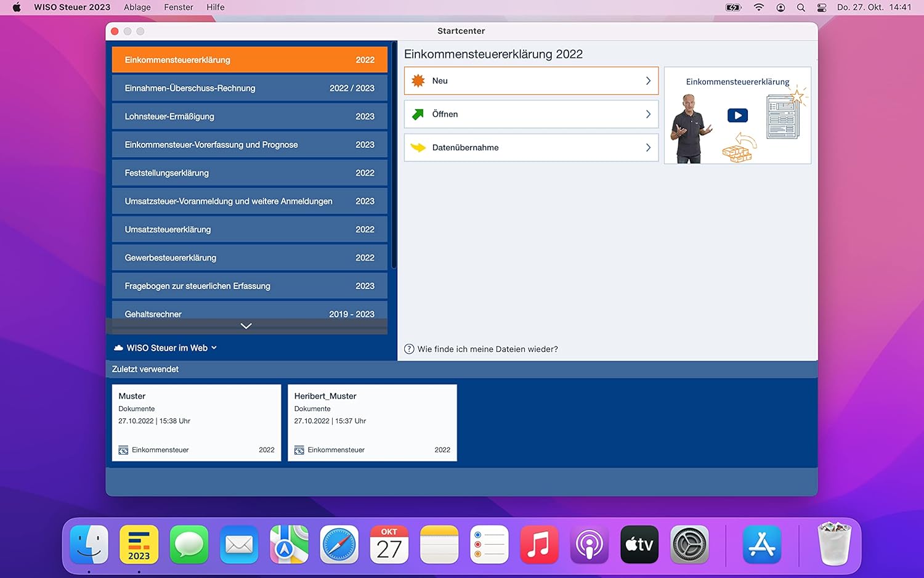Click the chevron on the Datenübernahme row
The height and width of the screenshot is (578, 924).
click(x=648, y=147)
